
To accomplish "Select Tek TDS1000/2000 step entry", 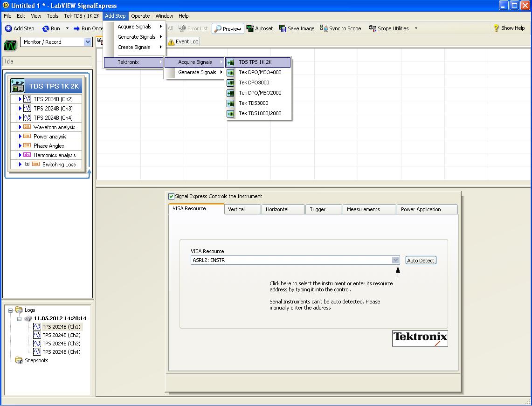I will pyautogui.click(x=258, y=113).
